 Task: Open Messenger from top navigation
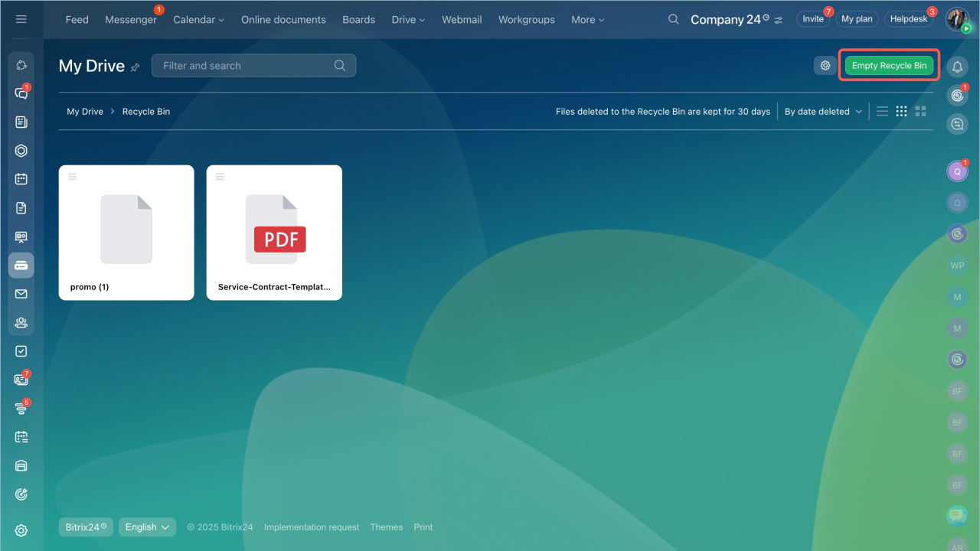coord(130,20)
